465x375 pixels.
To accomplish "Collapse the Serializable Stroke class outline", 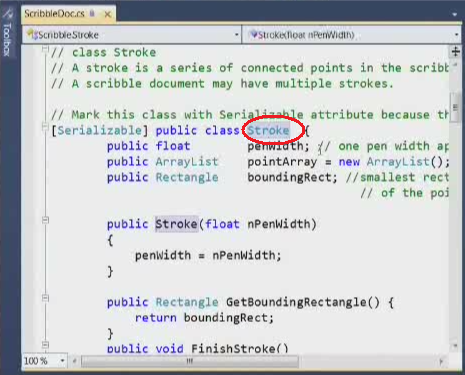I will [x=45, y=126].
